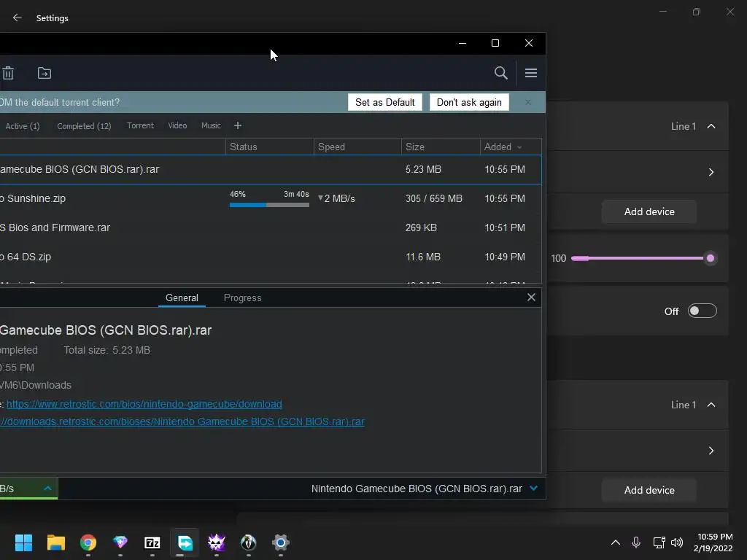
Task: Open File Explorer from taskbar
Action: point(55,542)
